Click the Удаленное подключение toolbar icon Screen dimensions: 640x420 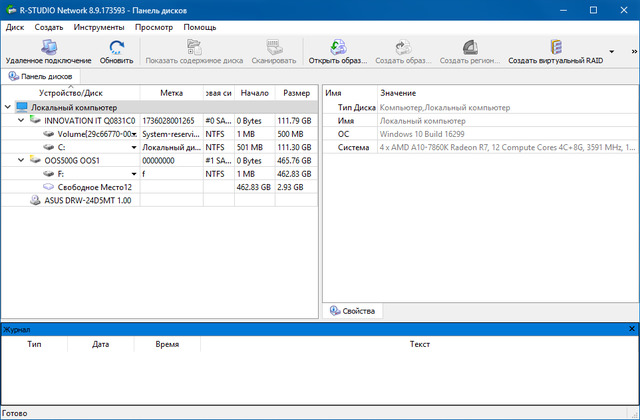(x=46, y=46)
